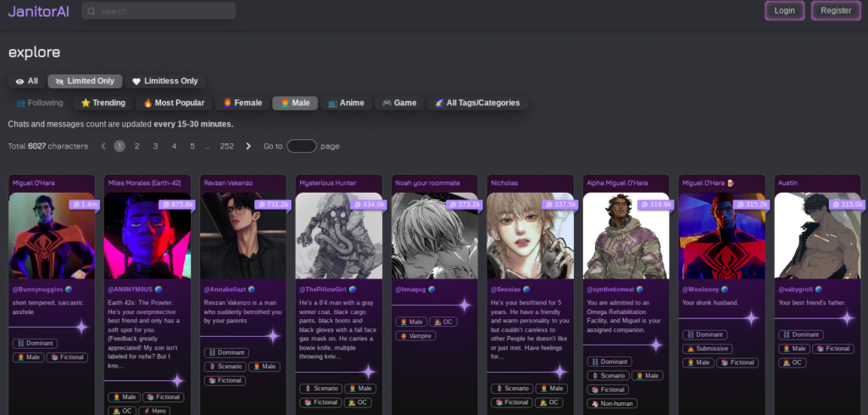The image size is (868, 415).
Task: Open Alpha Miguel O'Hara character image
Action: point(626,235)
